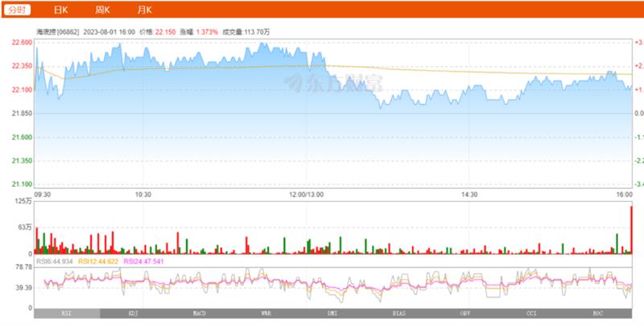Screen dimensions: 644x325
Task: Select the BIAS indicator tab
Action: (398, 313)
